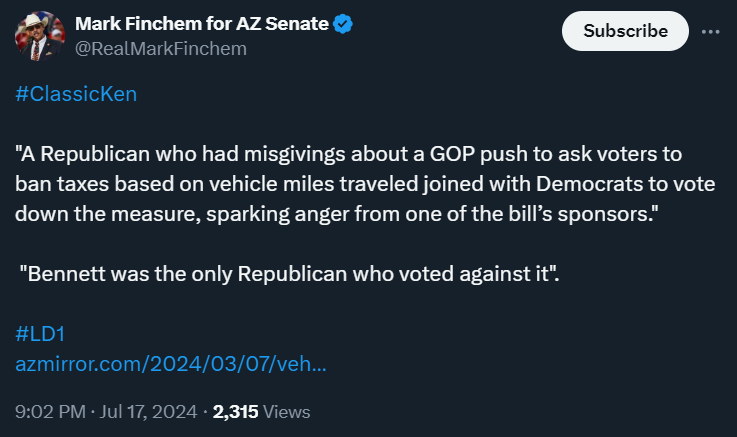Click the word Democrats in the tweet
737x437 pixels.
click(x=589, y=184)
